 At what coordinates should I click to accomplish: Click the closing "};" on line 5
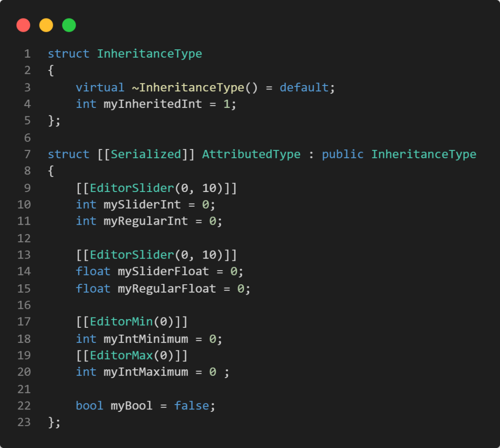coord(54,121)
